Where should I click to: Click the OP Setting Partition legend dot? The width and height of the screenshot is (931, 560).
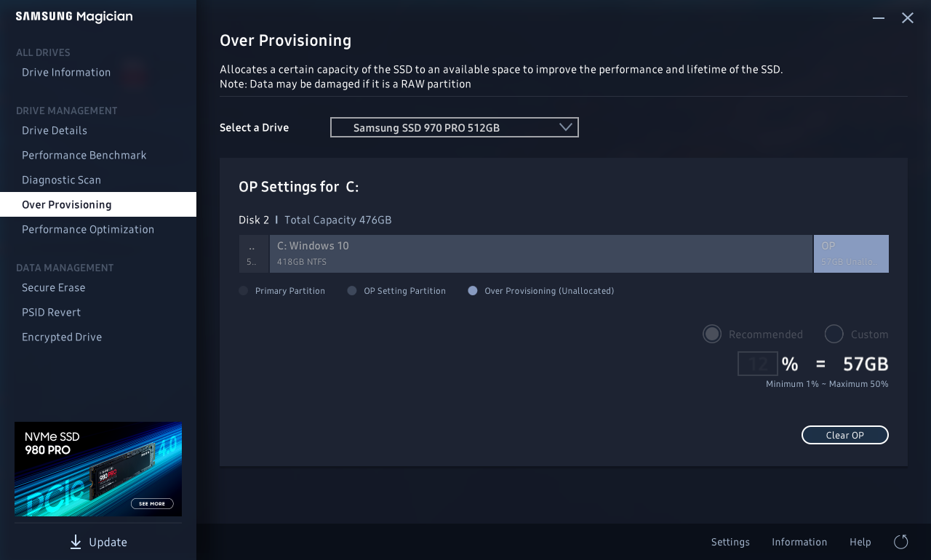(352, 291)
